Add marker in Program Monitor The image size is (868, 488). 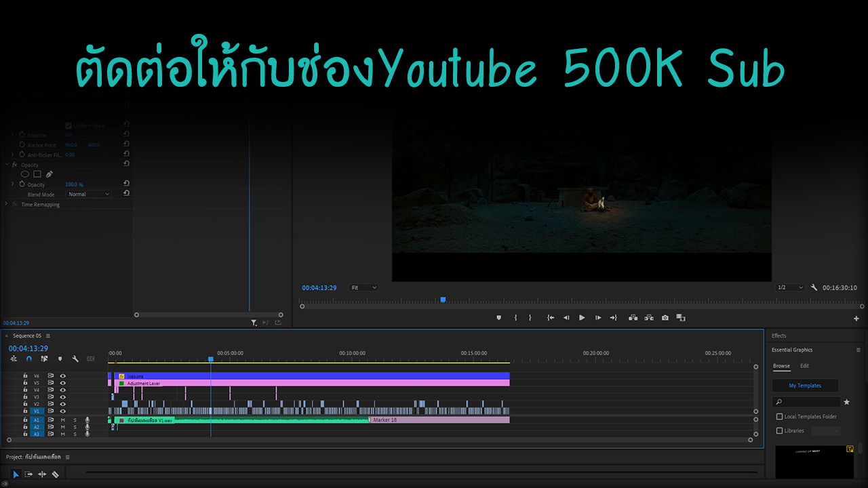[x=499, y=317]
